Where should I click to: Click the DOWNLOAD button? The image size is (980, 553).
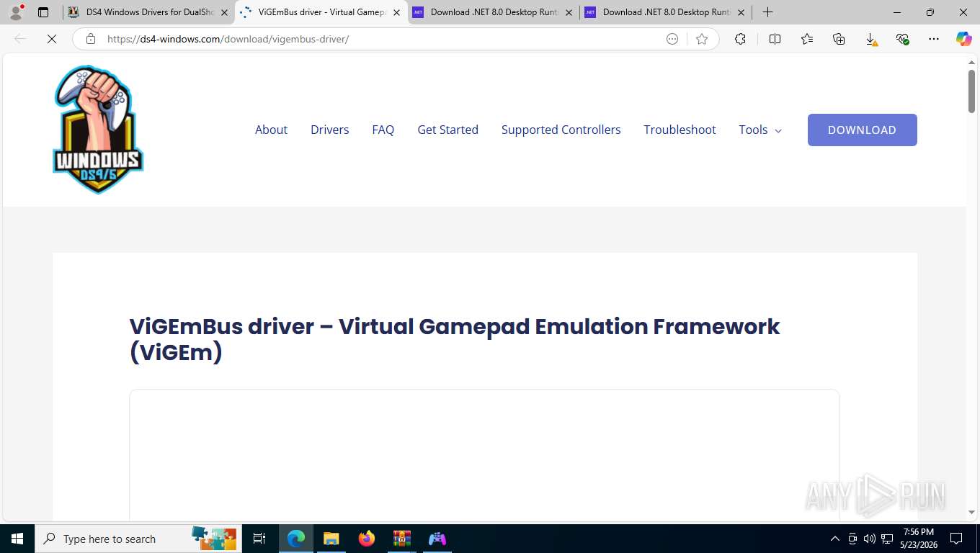(x=863, y=130)
